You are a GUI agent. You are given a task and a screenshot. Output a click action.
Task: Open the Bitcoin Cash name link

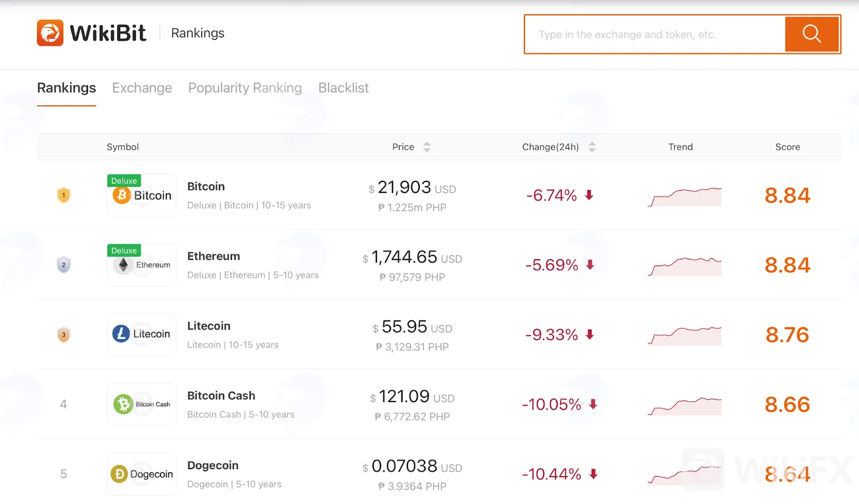pyautogui.click(x=221, y=396)
